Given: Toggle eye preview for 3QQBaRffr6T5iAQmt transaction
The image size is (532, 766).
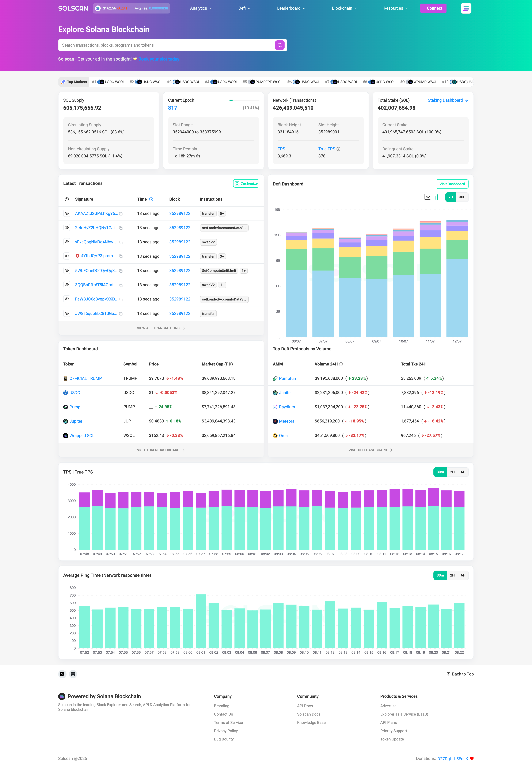Looking at the screenshot, I should (67, 285).
